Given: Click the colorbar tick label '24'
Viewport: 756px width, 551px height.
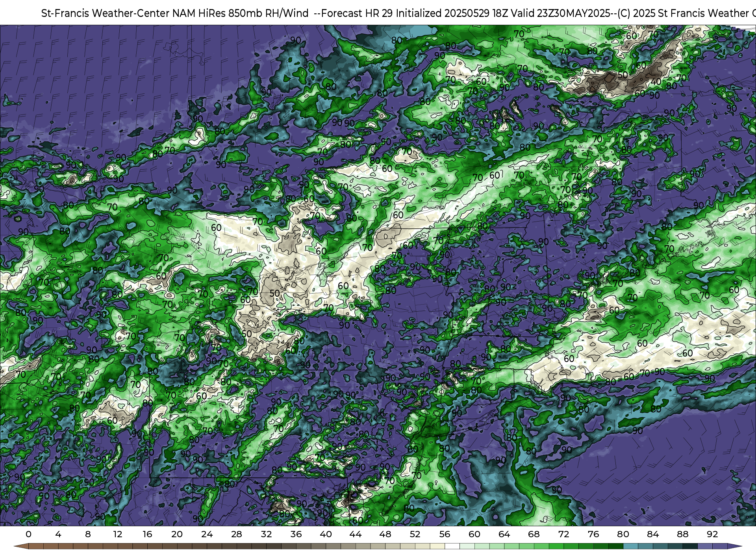Looking at the screenshot, I should click(207, 534).
